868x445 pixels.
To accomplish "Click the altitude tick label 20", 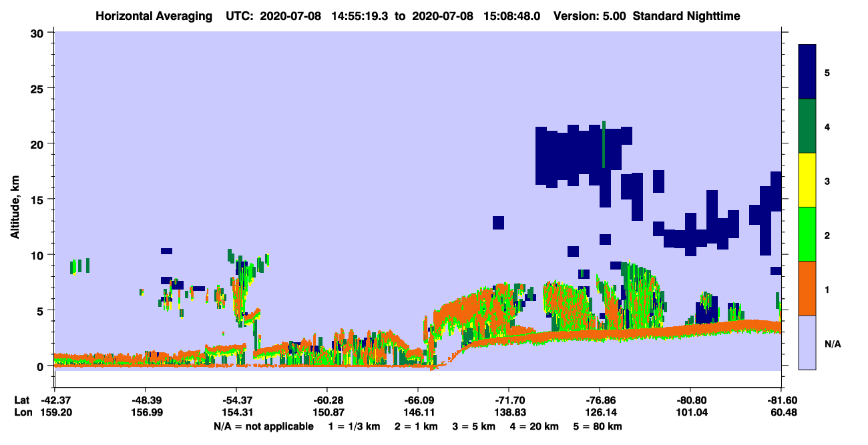I will (x=38, y=143).
